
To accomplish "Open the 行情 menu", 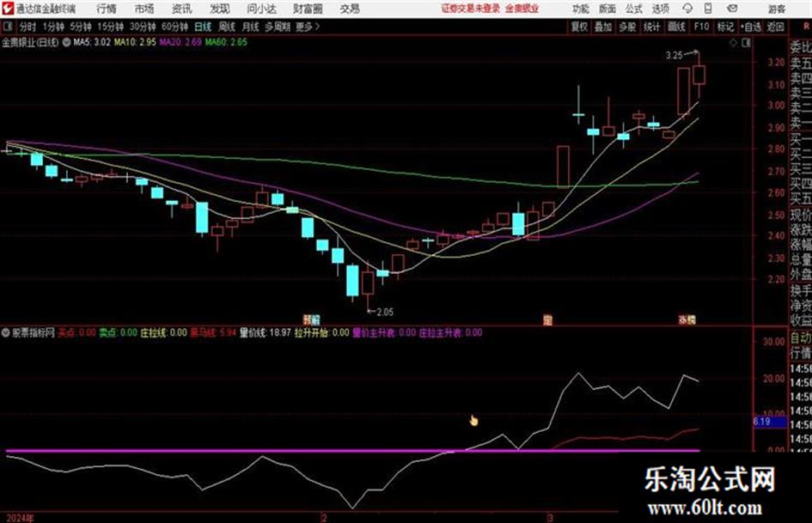I will pyautogui.click(x=107, y=9).
